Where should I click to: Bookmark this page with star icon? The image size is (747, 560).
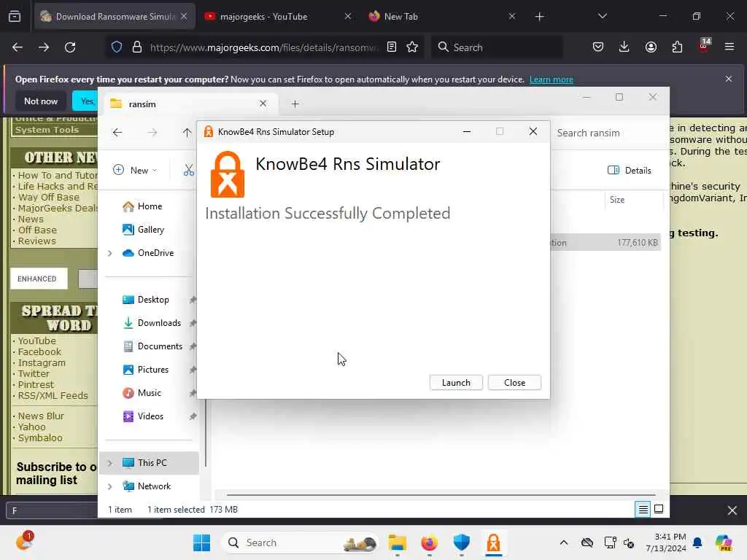[412, 47]
